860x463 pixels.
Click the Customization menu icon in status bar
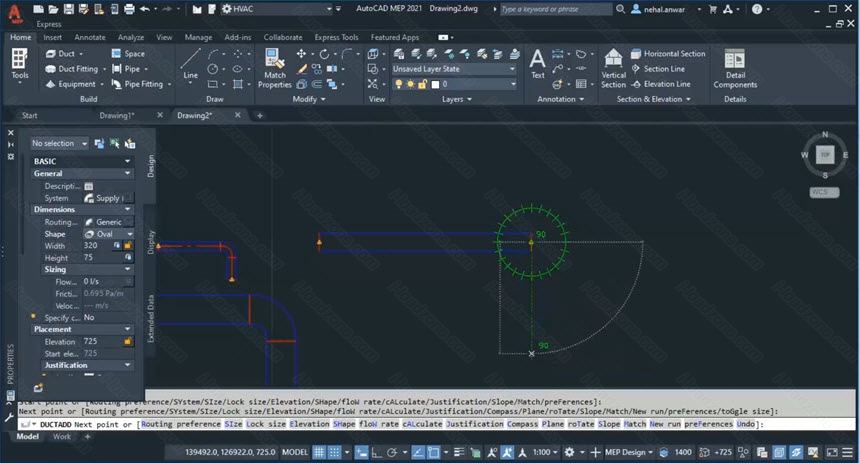point(848,452)
